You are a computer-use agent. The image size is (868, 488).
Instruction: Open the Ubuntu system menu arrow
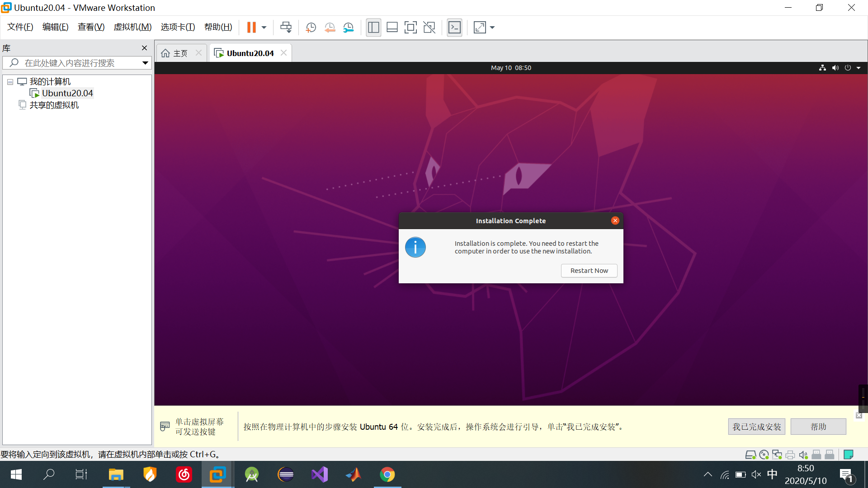click(859, 68)
